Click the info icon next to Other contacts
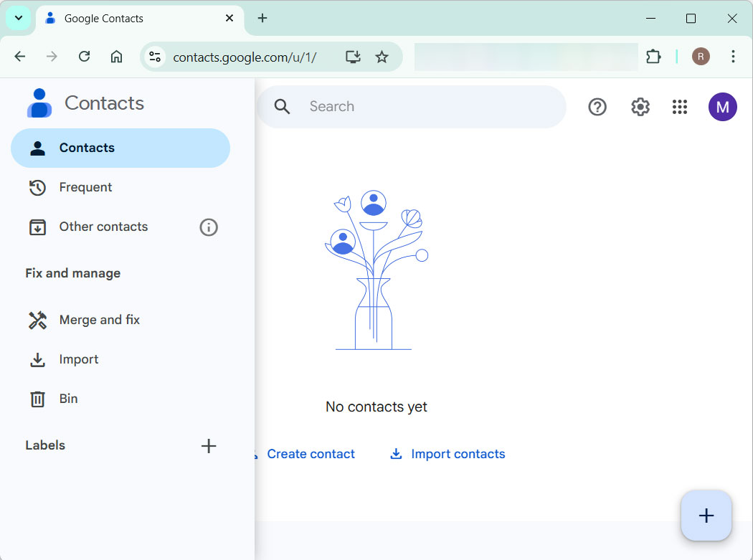This screenshot has width=753, height=560. click(208, 227)
